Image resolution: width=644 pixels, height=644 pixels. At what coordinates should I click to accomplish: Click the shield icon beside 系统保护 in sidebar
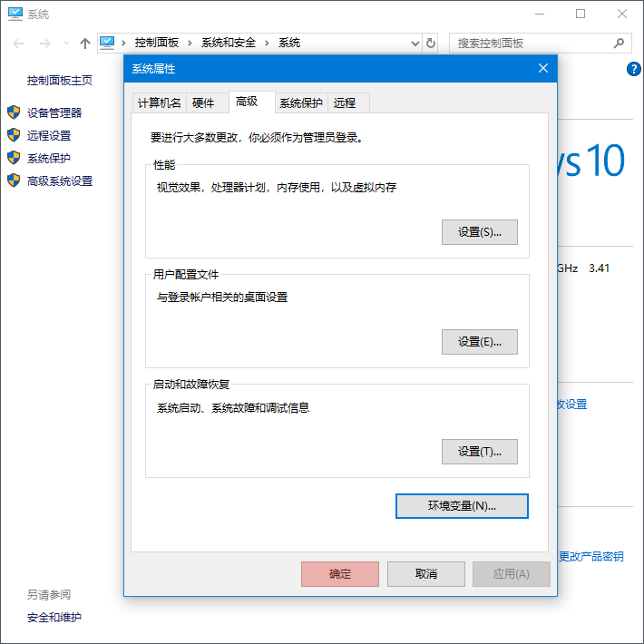[x=14, y=158]
